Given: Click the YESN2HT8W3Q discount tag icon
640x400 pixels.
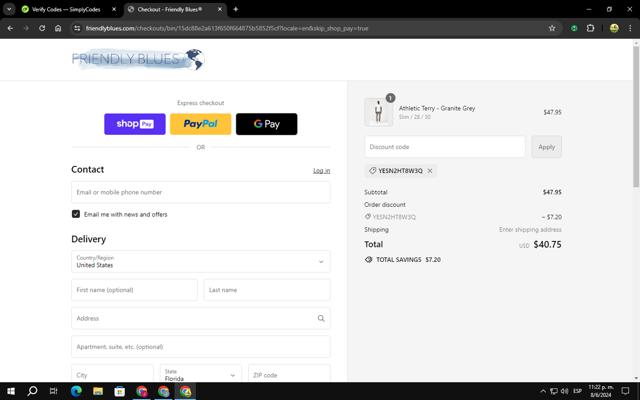Looking at the screenshot, I should click(x=372, y=171).
